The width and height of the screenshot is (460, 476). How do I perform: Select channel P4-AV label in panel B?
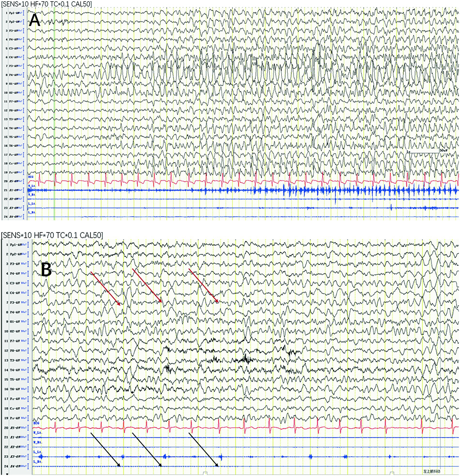click(15, 312)
